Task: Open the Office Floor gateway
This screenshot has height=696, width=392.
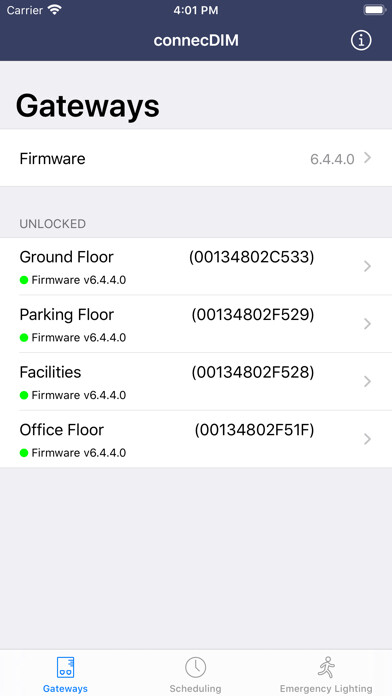Action: (x=196, y=439)
